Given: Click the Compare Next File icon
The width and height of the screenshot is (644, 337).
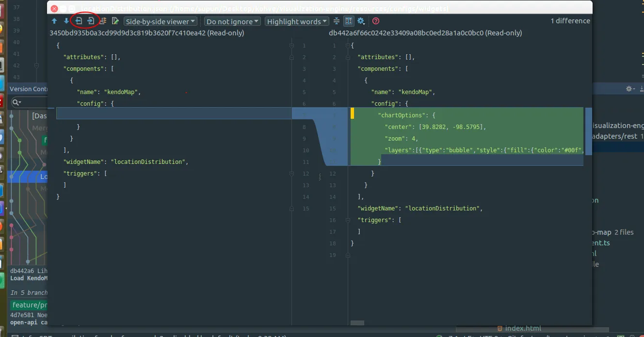Looking at the screenshot, I should click(91, 21).
